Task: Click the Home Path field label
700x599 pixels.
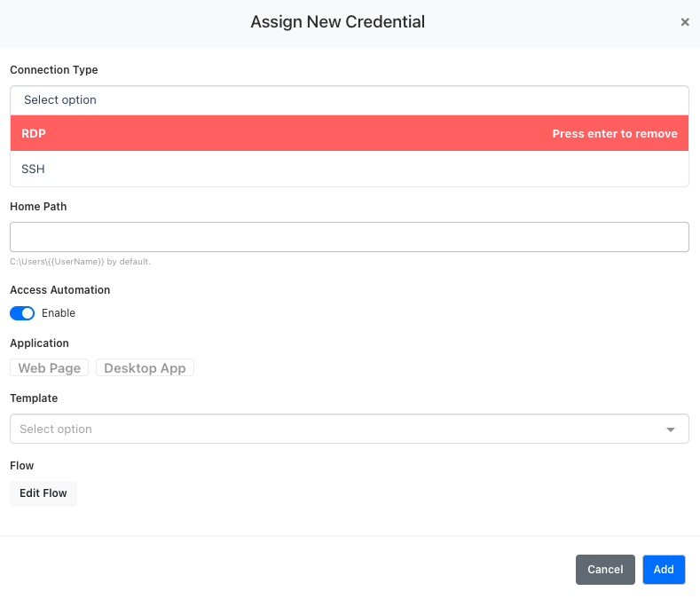Action: [38, 206]
